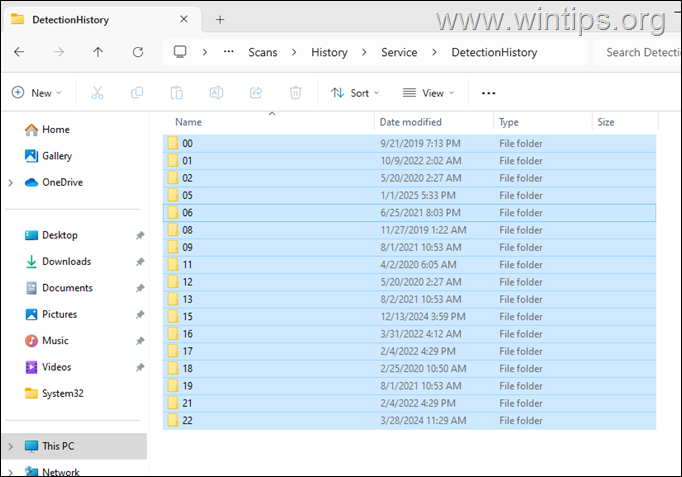
Task: Click the folder icon of row 09
Action: tap(173, 247)
